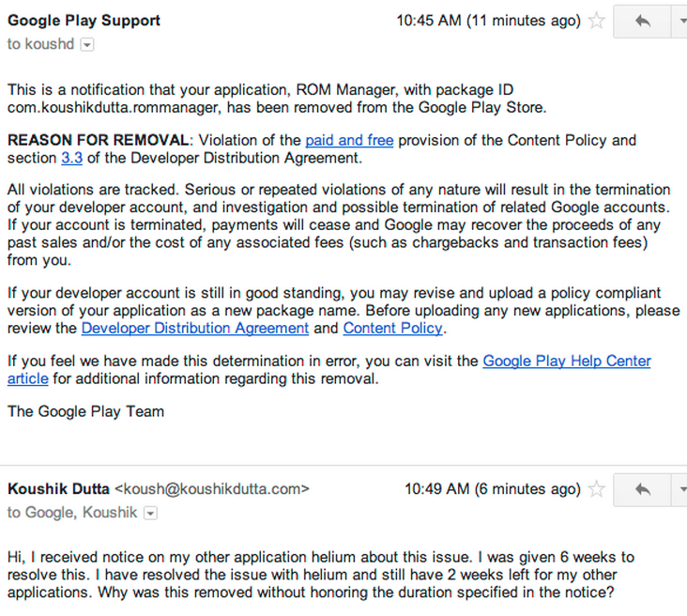Click the package ID com.koushikdutta.rommanager text

click(113, 107)
